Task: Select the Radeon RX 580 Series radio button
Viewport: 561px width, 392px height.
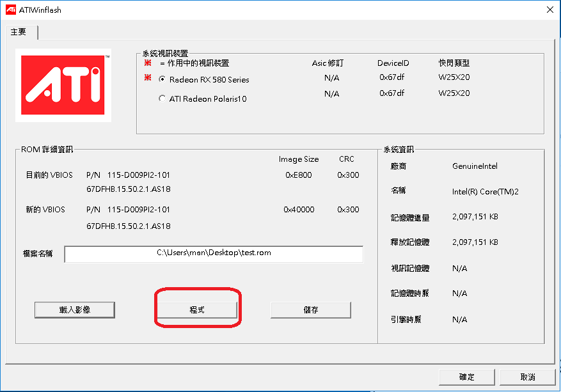Action: [162, 79]
